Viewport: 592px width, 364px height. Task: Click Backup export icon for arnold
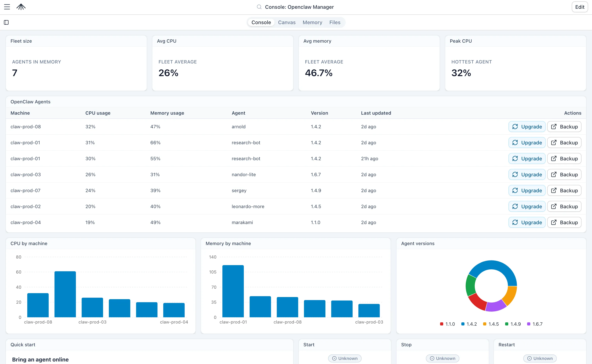(554, 127)
